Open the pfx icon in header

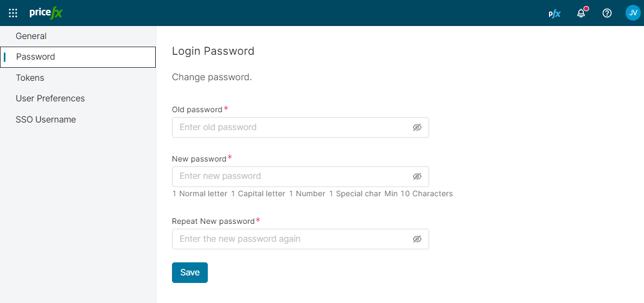click(x=554, y=14)
